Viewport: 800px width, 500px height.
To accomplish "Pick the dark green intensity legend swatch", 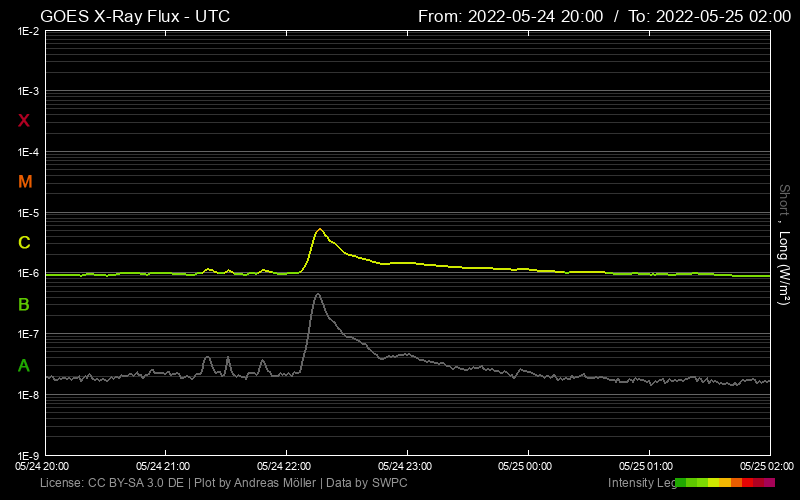I will coord(681,483).
